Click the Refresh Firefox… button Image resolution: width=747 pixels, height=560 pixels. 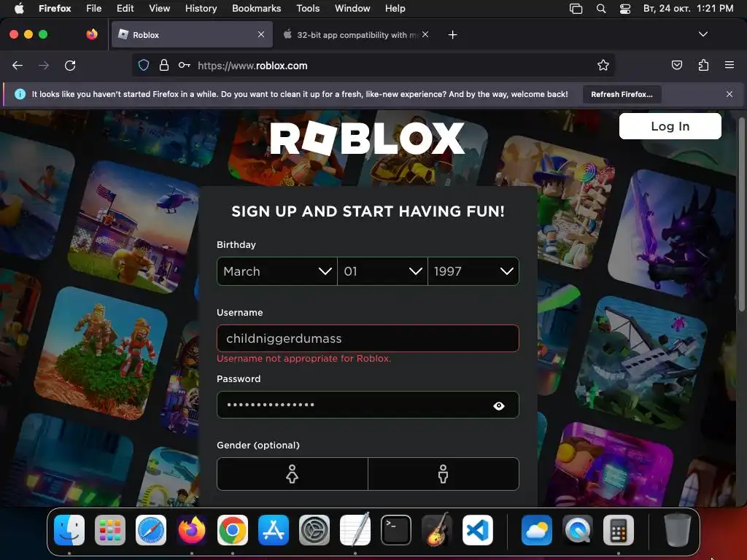tap(622, 94)
